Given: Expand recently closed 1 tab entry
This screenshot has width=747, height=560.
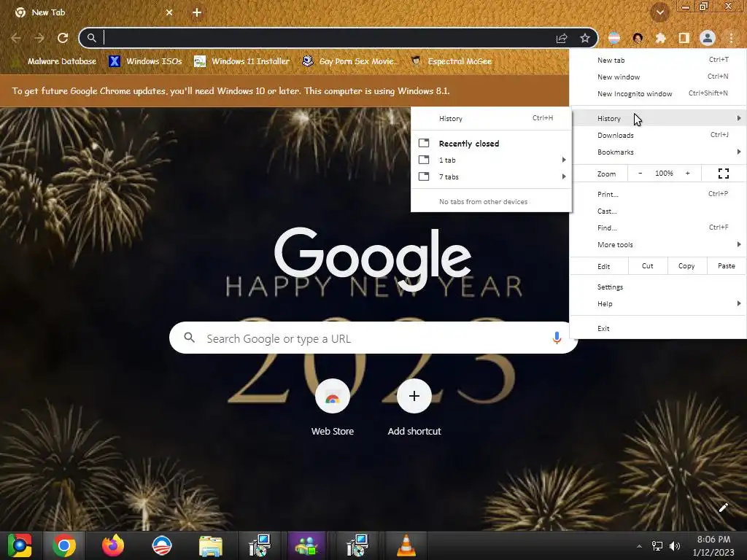Looking at the screenshot, I should [491, 160].
